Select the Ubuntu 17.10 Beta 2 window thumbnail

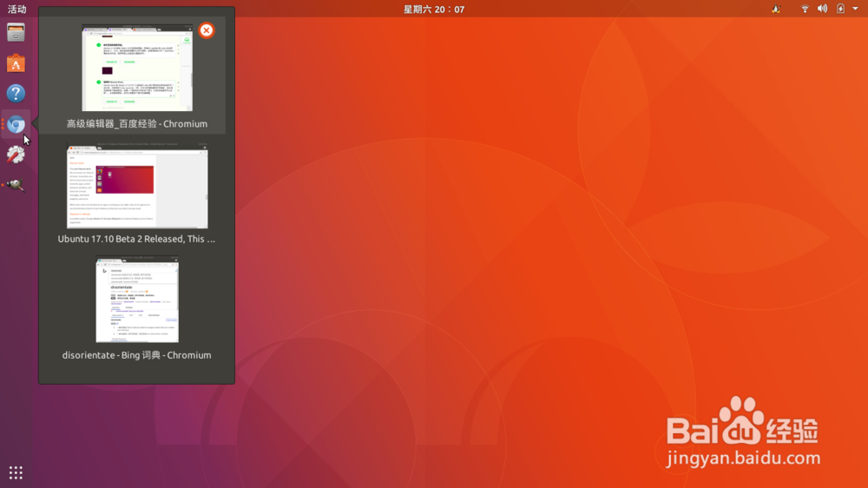pyautogui.click(x=137, y=186)
